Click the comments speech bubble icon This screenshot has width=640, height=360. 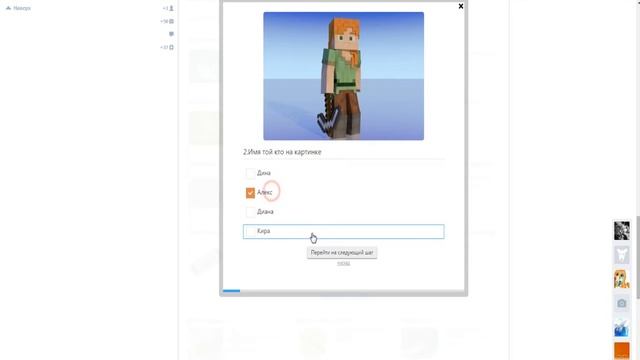[x=171, y=34]
